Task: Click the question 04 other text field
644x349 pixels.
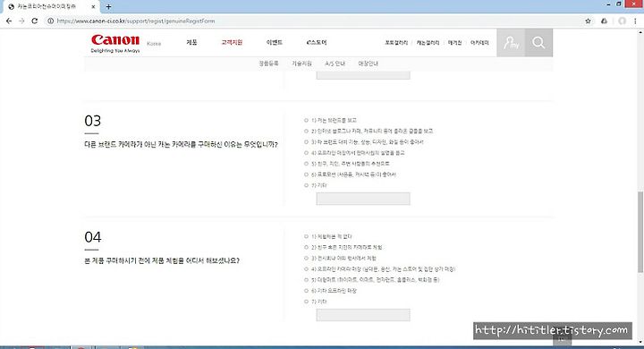Action: [x=363, y=315]
